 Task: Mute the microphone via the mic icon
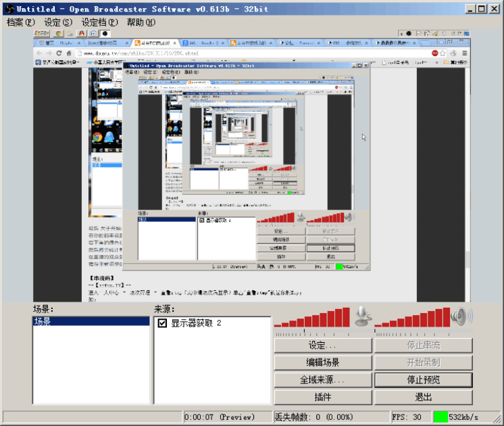[361, 316]
